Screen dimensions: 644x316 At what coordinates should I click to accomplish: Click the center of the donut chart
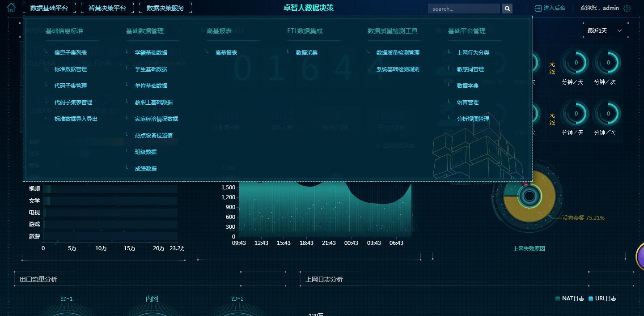(530, 196)
